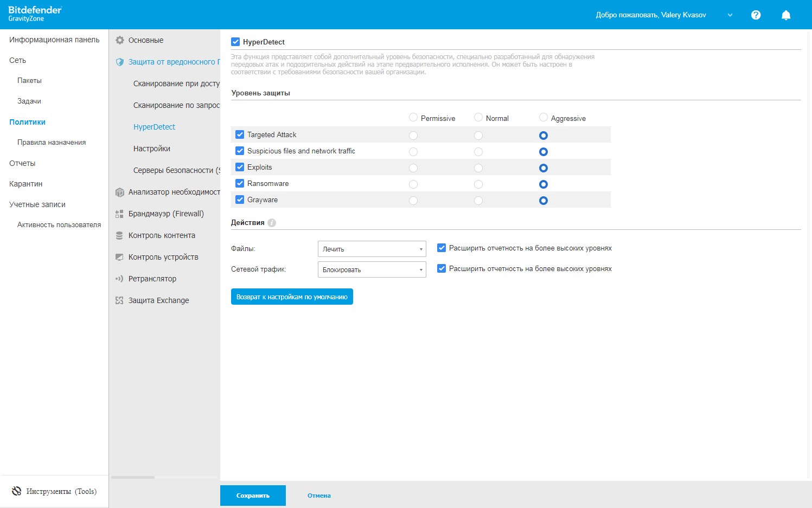Expand the user account menu chevron
The image size is (812, 508).
[730, 15]
